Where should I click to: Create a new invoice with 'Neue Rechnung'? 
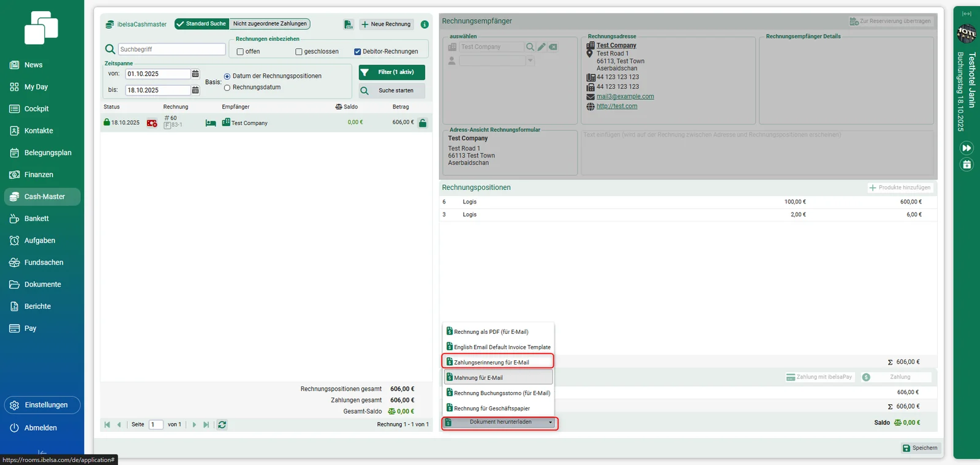[x=386, y=25]
